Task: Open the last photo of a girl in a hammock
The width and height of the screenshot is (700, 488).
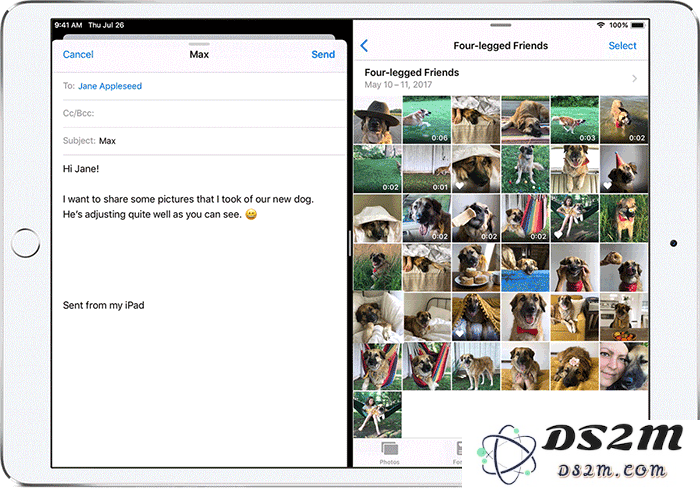Action: (377, 414)
